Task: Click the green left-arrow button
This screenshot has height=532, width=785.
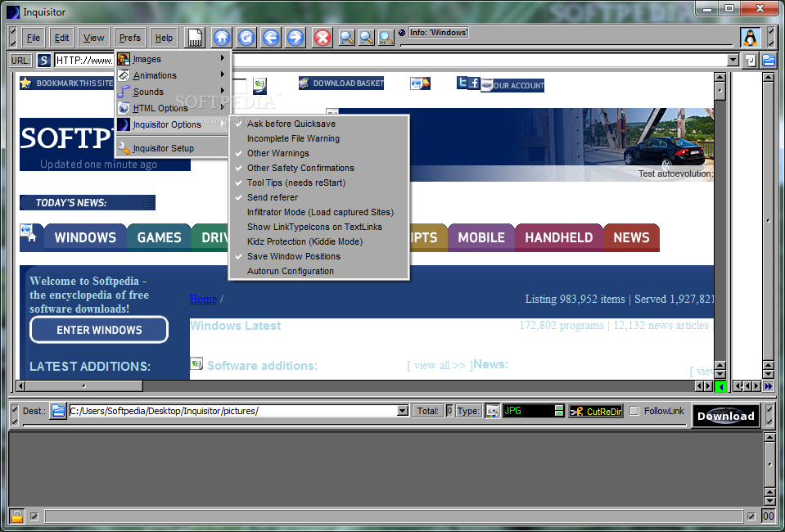Action: tap(720, 386)
